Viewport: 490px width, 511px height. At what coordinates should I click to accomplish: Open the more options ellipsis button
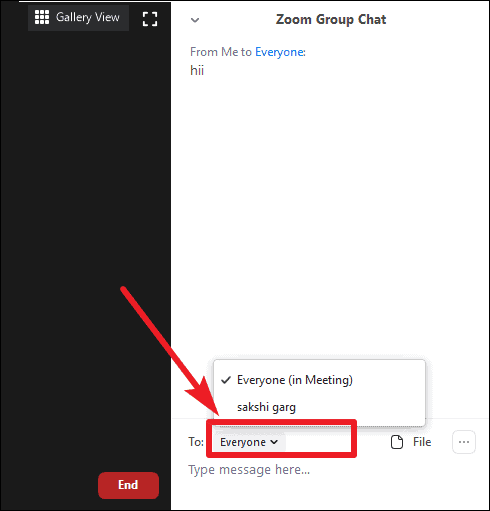[464, 442]
